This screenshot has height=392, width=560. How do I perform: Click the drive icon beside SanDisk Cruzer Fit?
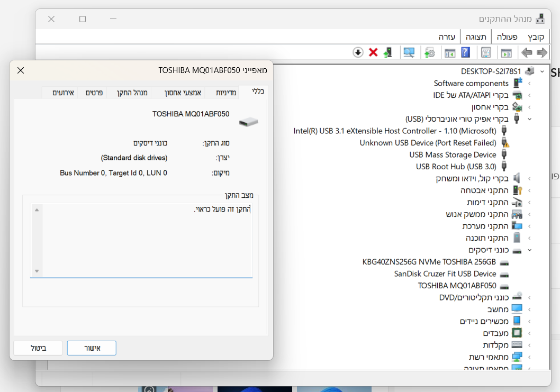pyautogui.click(x=504, y=275)
